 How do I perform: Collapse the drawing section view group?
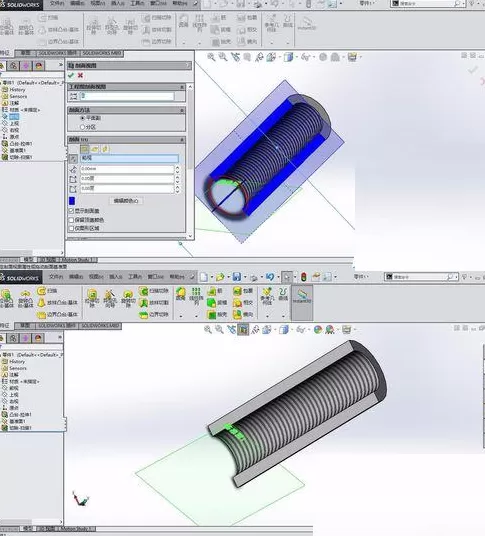[182, 87]
